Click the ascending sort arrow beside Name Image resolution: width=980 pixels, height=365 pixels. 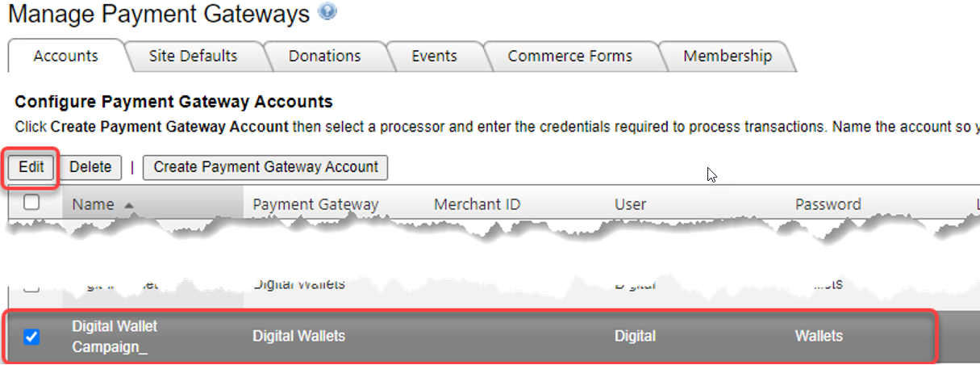tap(128, 205)
